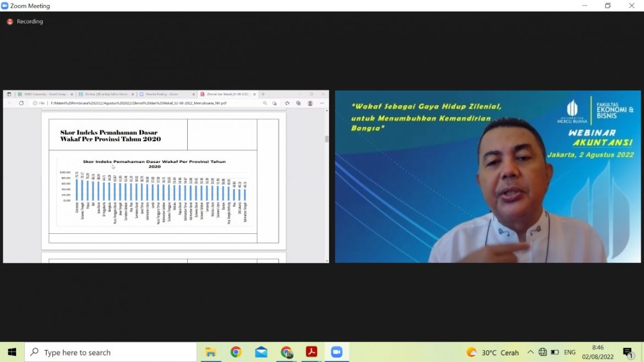Open the ENG input language selector
The height and width of the screenshot is (362, 644).
(570, 352)
